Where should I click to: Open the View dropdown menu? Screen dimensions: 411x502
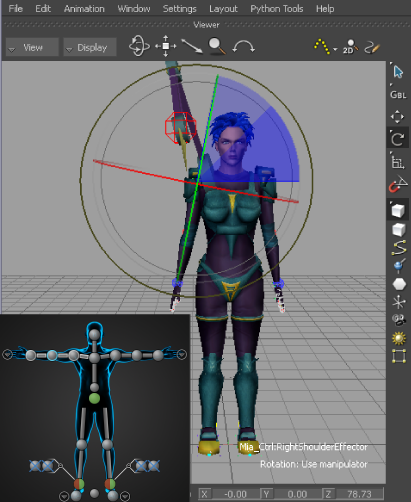coord(32,47)
